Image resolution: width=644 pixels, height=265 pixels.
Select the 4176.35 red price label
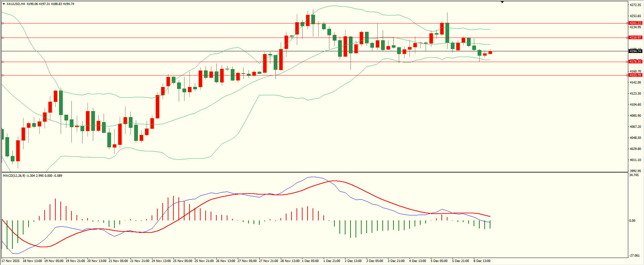635,62
